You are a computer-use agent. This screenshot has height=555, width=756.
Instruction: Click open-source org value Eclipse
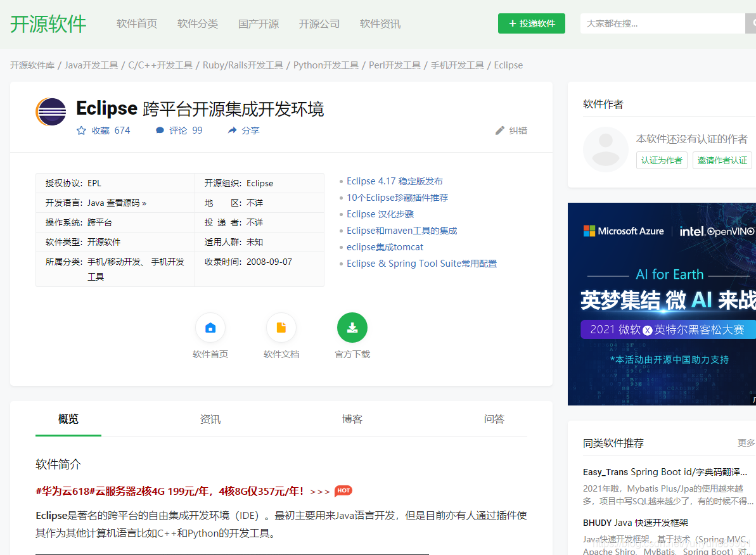pyautogui.click(x=259, y=183)
